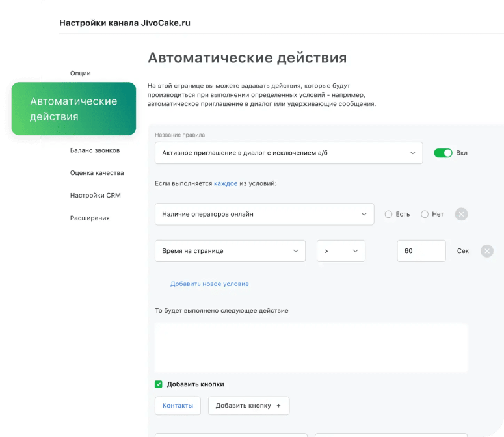Image resolution: width=504 pixels, height=437 pixels.
Task: Open the comparison operator dropdown
Action: tap(341, 251)
